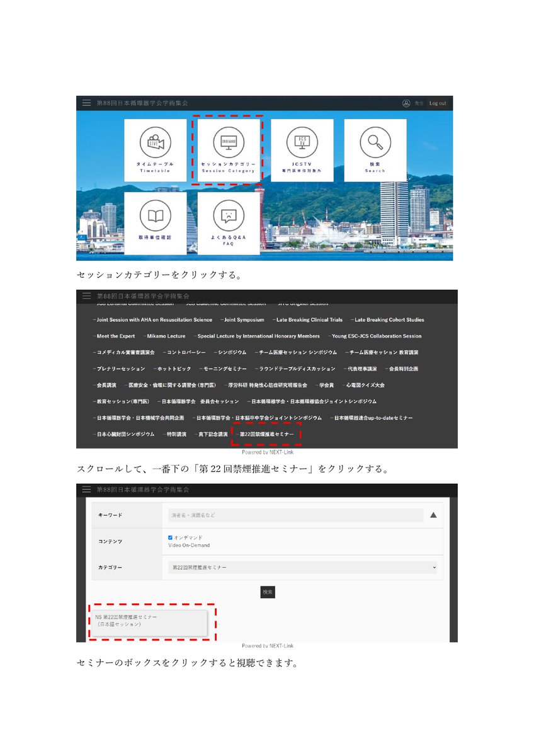Open the よくあるQ&A FAQ tile
Screen dimensions: 534x756
[x=228, y=223]
